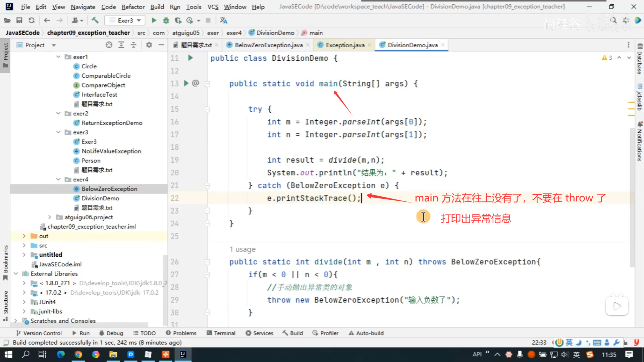Switch to BelowZeroException.java tab
The image size is (644, 362).
[x=268, y=45]
